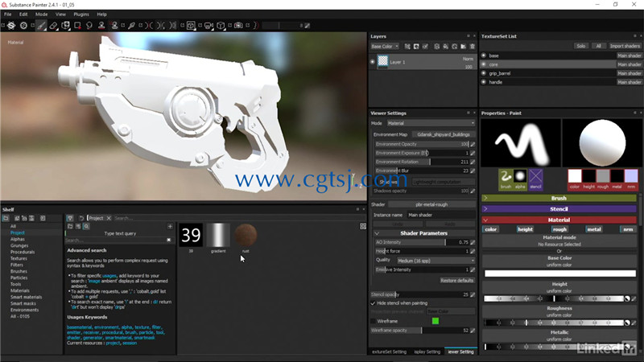Expand the Brush section

(x=559, y=198)
